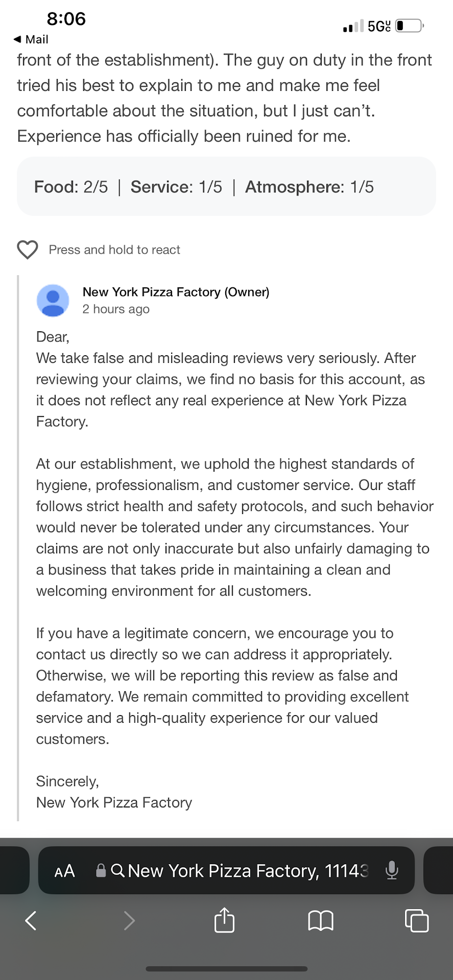Screen dimensions: 453x980
Task: Open the Safari bookmarks book icon
Action: [321, 921]
